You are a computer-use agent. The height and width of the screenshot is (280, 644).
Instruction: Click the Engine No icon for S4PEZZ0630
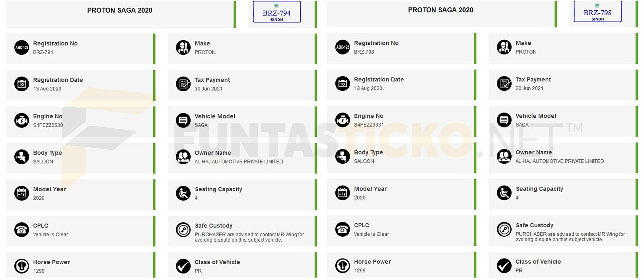[22, 120]
